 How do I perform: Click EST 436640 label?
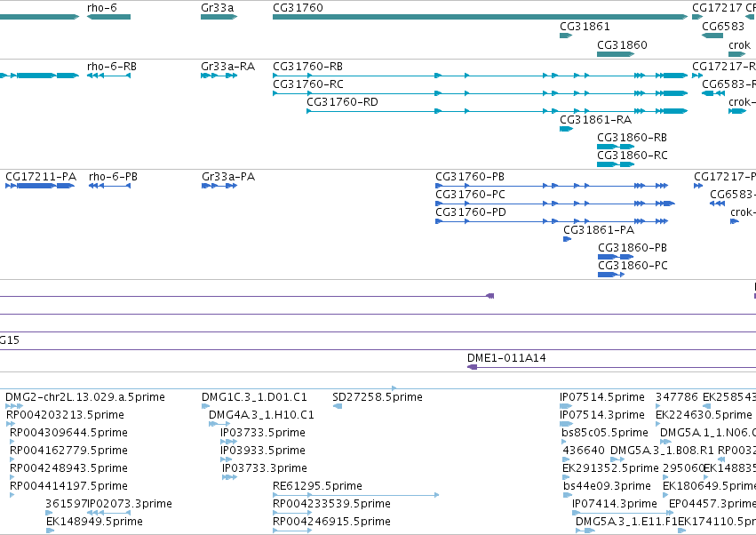coord(584,450)
